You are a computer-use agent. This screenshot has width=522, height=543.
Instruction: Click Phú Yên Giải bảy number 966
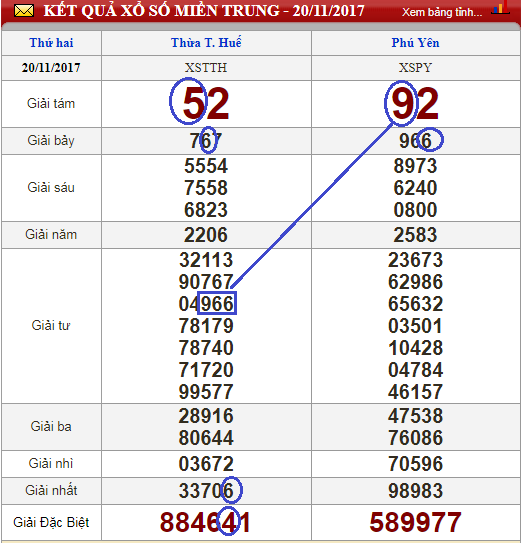[x=415, y=141]
